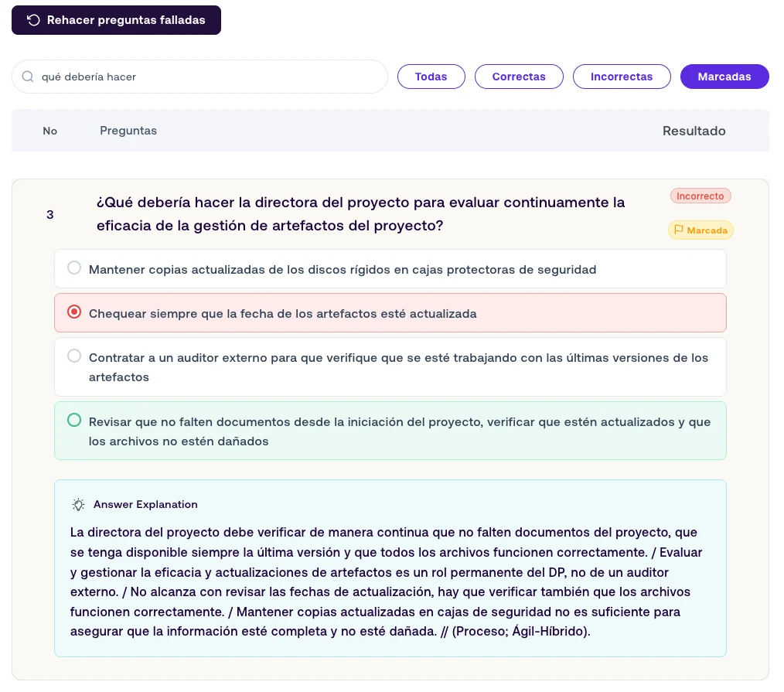Click answer text 'Revisar que no falten documentos'

pyautogui.click(x=400, y=431)
